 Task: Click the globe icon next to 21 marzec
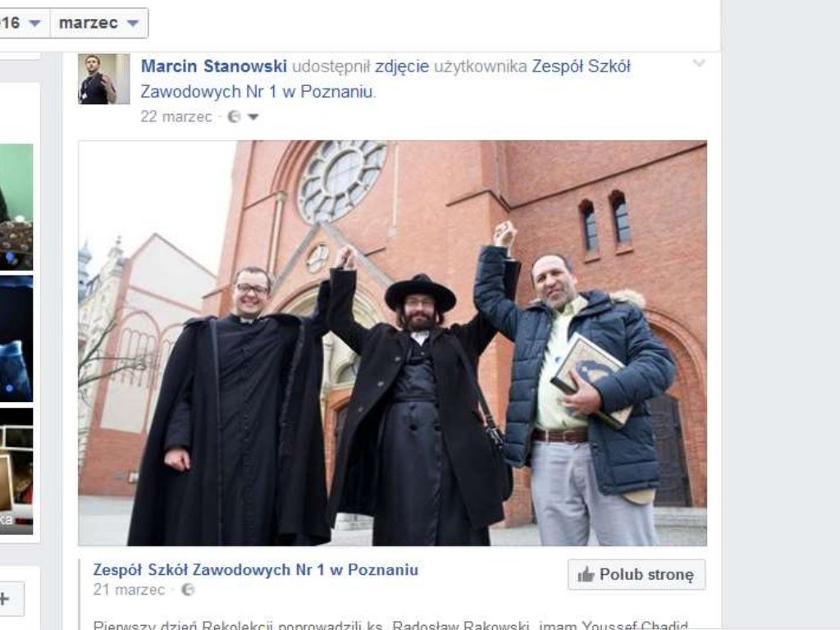click(x=188, y=590)
